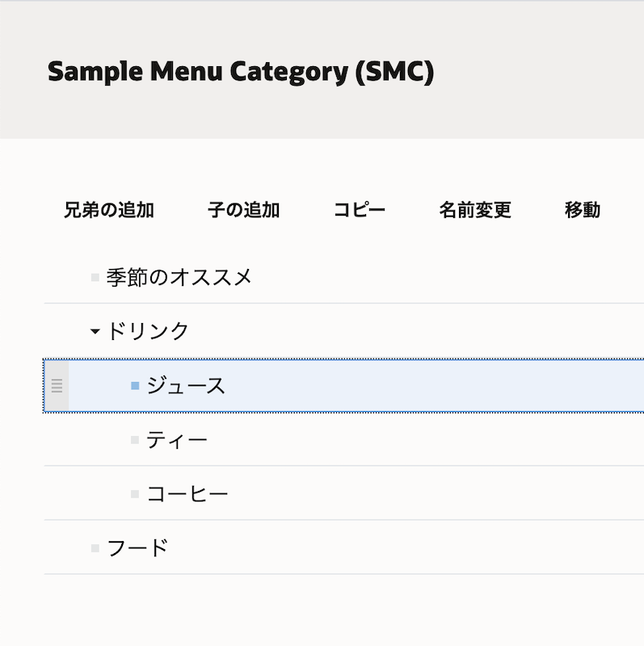Click the drag handle icon beside ジュース
Image resolution: width=644 pixels, height=646 pixels.
pos(56,386)
